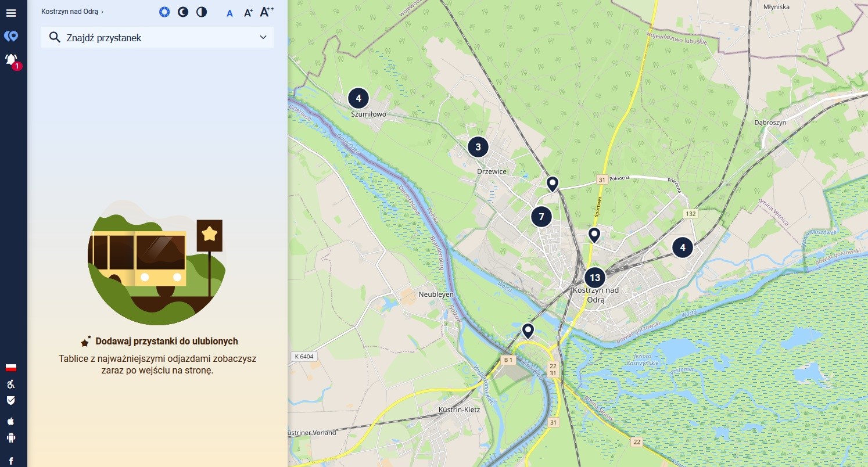Select normal font size A
868x467 pixels.
click(x=229, y=13)
